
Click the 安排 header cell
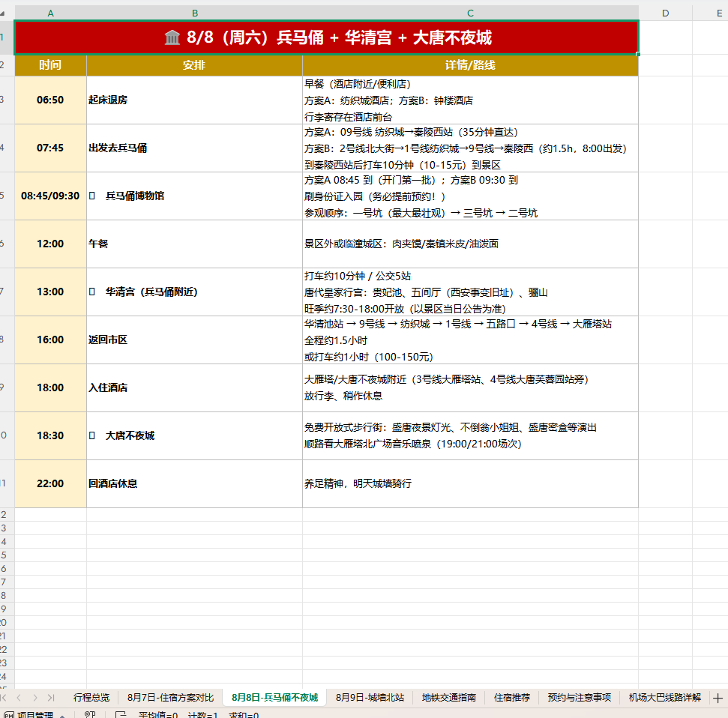tap(194, 65)
